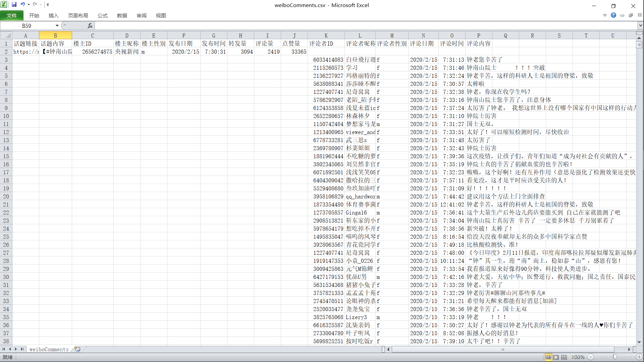Click into the formula bar input
This screenshot has width=644, height=362.
coord(366,26)
